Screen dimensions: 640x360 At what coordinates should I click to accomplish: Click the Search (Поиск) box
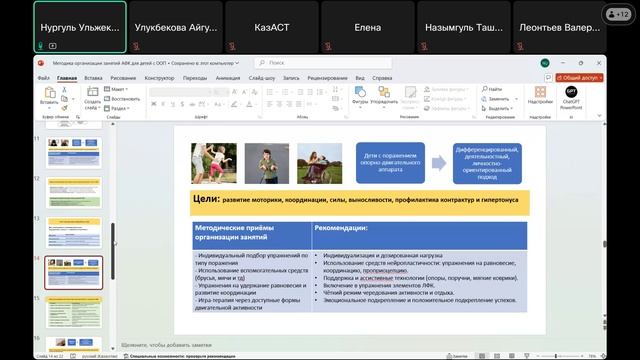pos(323,63)
